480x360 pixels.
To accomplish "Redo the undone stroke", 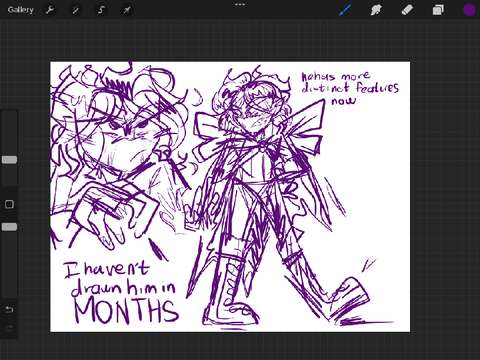I will point(9,329).
